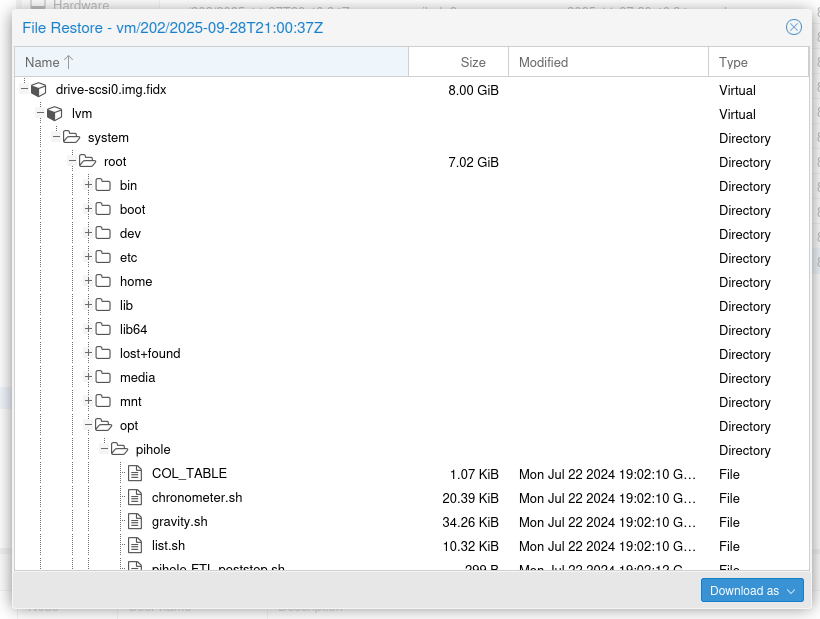Screen dimensions: 820x619
Task: Click the file icon for gravity.sh
Action: (x=134, y=521)
